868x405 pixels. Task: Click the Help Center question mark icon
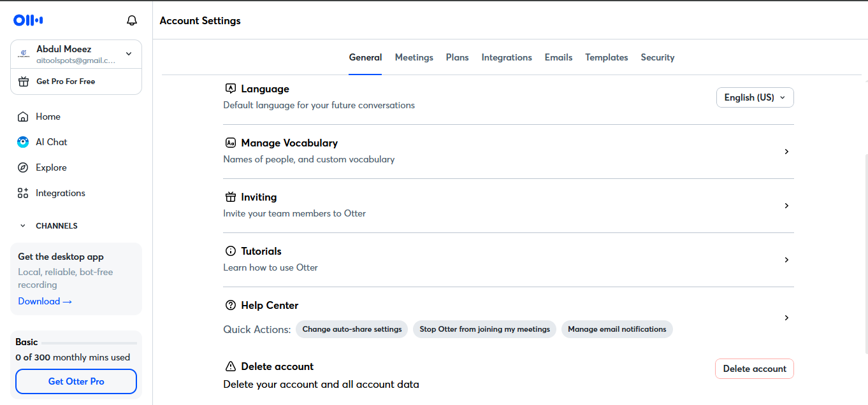click(231, 305)
